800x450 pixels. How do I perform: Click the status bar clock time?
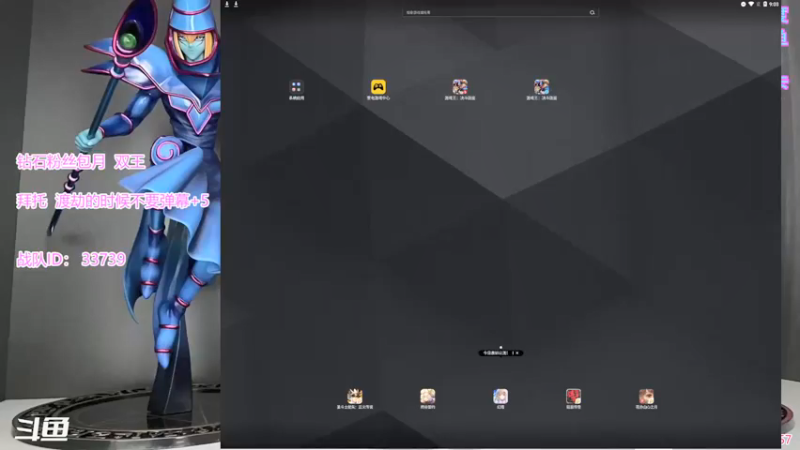point(774,4)
